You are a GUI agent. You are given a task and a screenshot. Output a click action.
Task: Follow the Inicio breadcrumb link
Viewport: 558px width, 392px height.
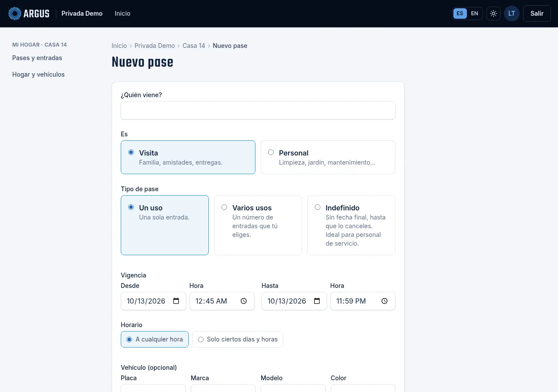click(119, 46)
